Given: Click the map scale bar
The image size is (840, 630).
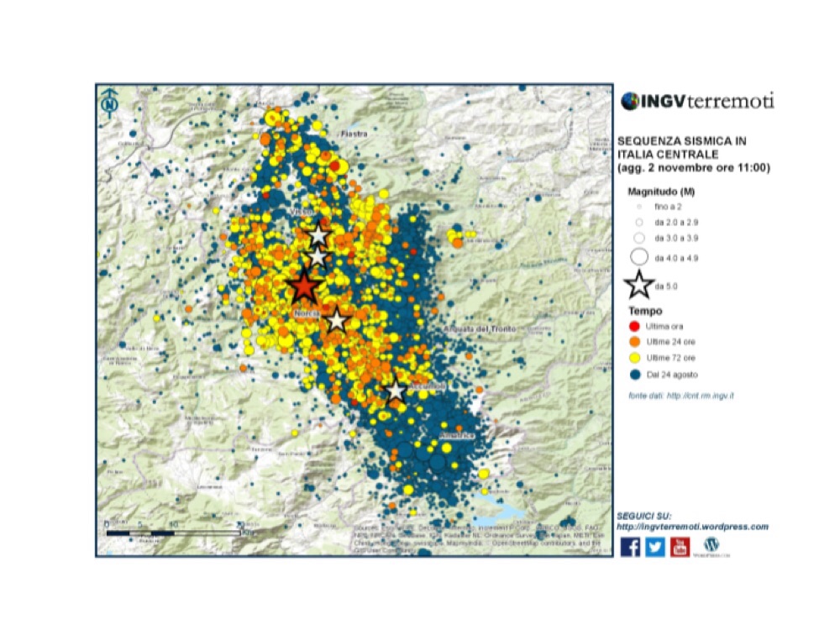Looking at the screenshot, I should 173,533.
